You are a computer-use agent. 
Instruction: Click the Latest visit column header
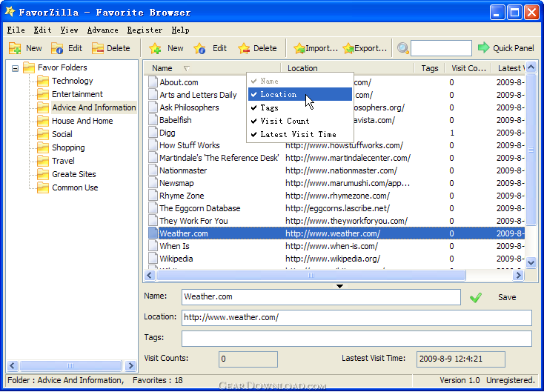click(x=508, y=68)
